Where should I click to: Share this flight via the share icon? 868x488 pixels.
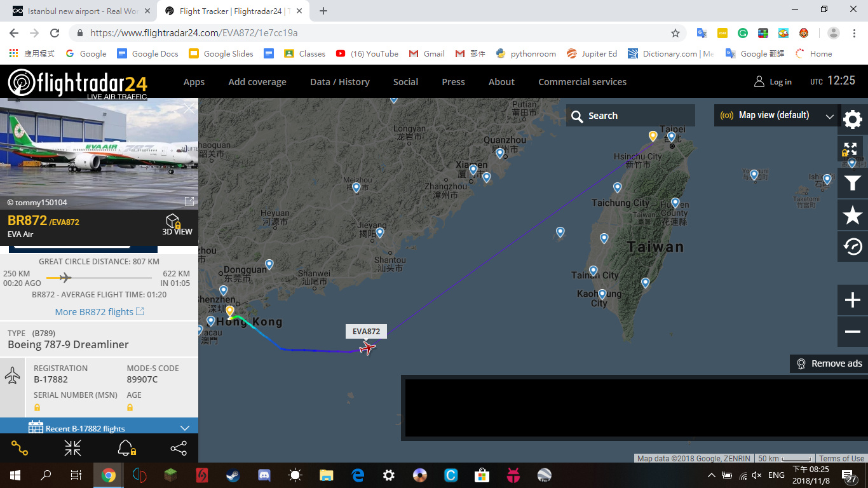pyautogui.click(x=179, y=448)
